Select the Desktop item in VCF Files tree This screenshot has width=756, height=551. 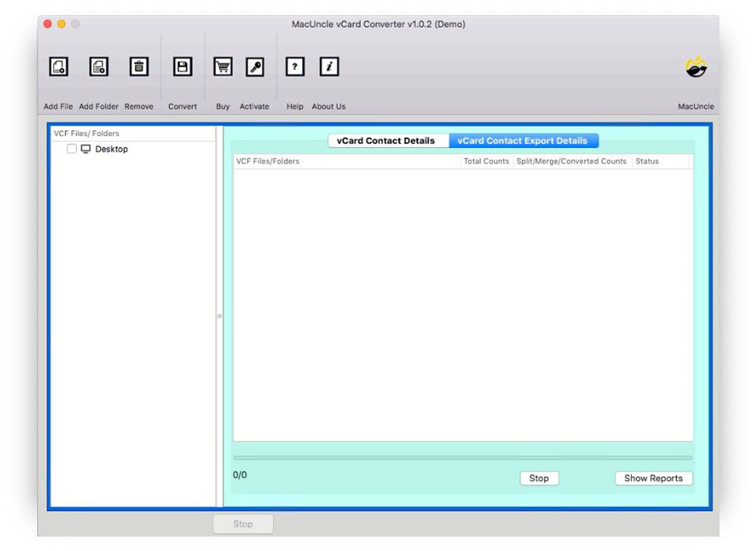click(112, 149)
